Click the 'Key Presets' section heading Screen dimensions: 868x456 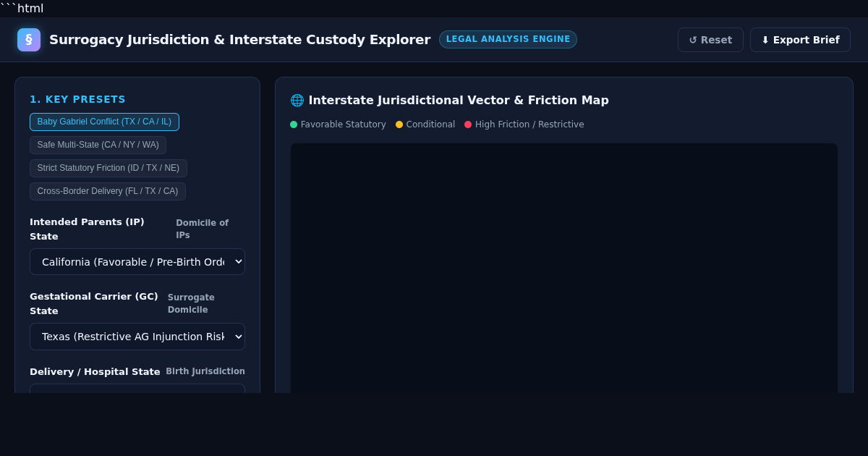click(x=77, y=99)
